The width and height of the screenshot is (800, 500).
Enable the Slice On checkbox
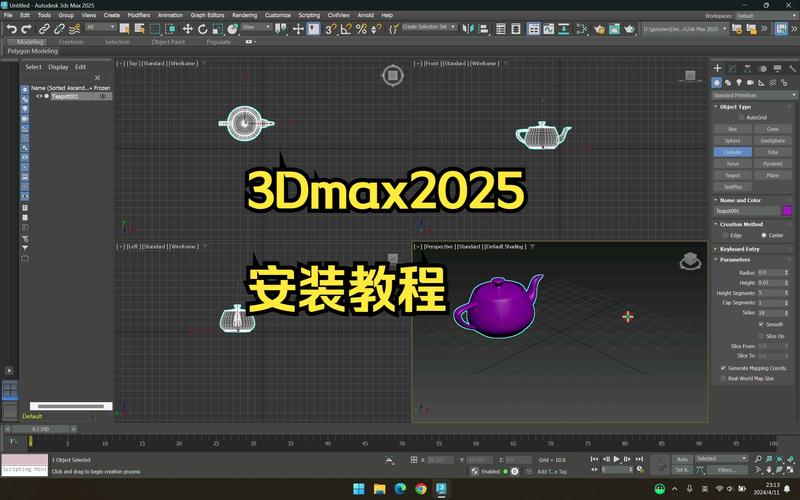pos(761,336)
